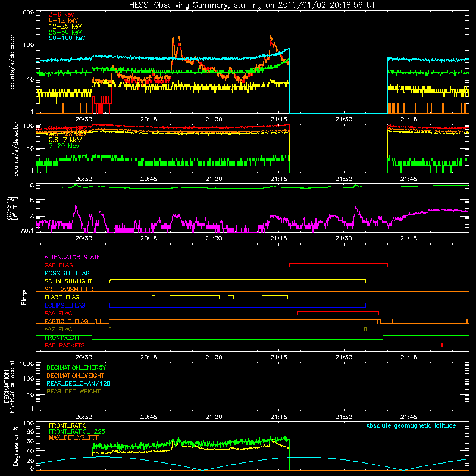Click the POSSIBLE_FLARE flag label

(x=68, y=273)
